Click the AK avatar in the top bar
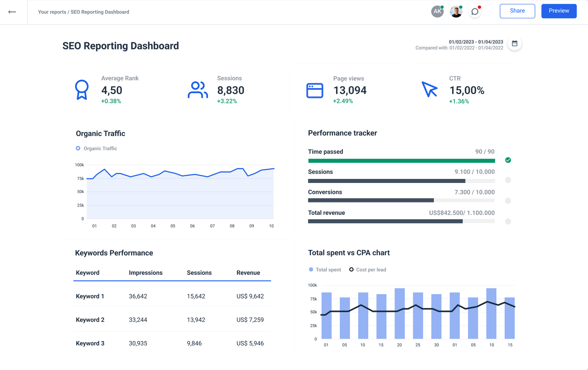The height and width of the screenshot is (370, 588). (x=437, y=11)
